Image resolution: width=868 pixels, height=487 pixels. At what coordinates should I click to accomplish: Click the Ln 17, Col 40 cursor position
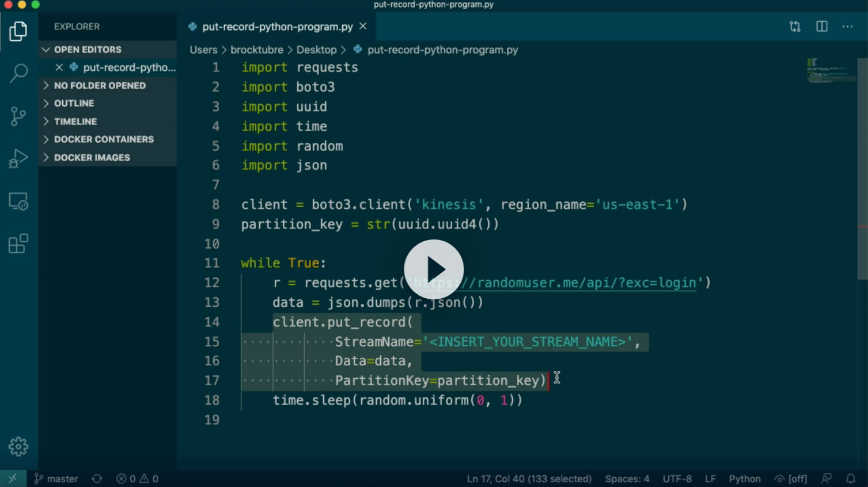(x=529, y=478)
